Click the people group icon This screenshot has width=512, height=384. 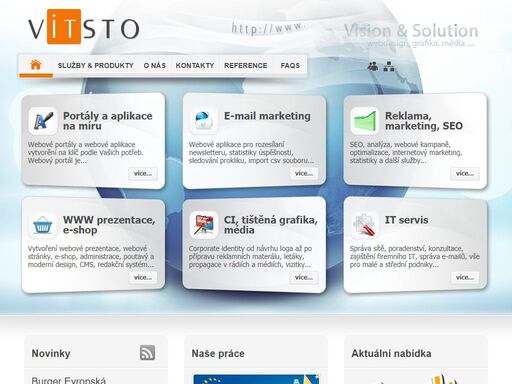pyautogui.click(x=373, y=66)
